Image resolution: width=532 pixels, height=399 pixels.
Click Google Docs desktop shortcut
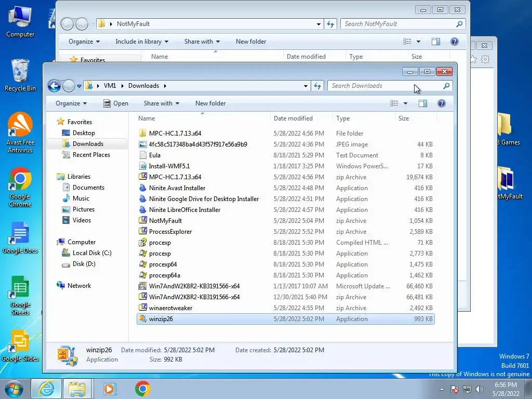(x=20, y=237)
